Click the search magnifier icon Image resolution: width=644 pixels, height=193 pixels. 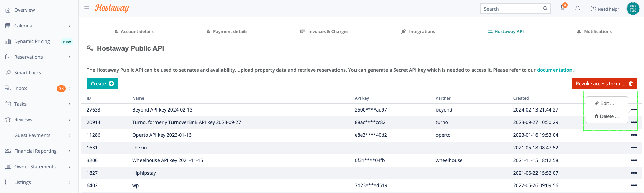click(x=545, y=9)
